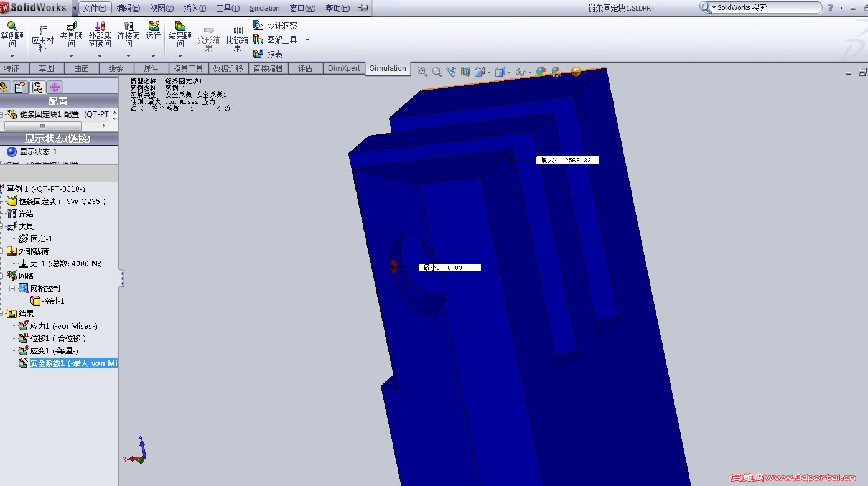Open the Results Advisor (结果顾问) tool
Viewport: 868px width, 486px height.
(180, 35)
